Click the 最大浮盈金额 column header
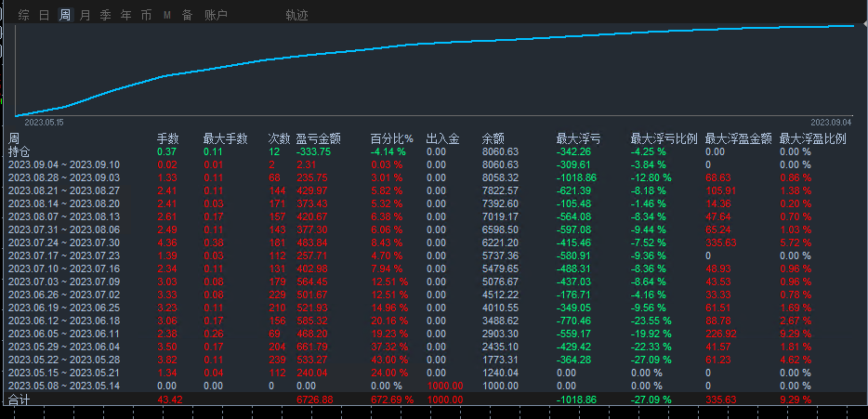The image size is (868, 419). coord(739,139)
